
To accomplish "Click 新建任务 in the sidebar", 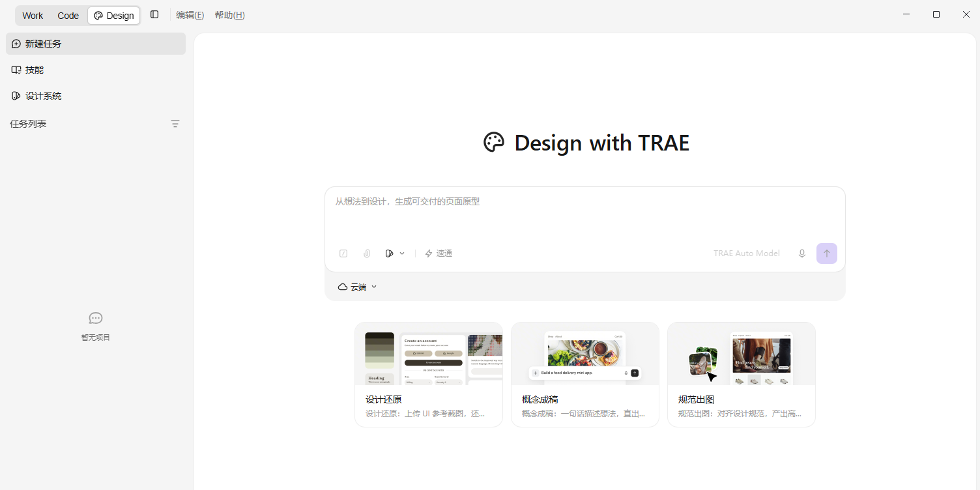I will point(96,44).
